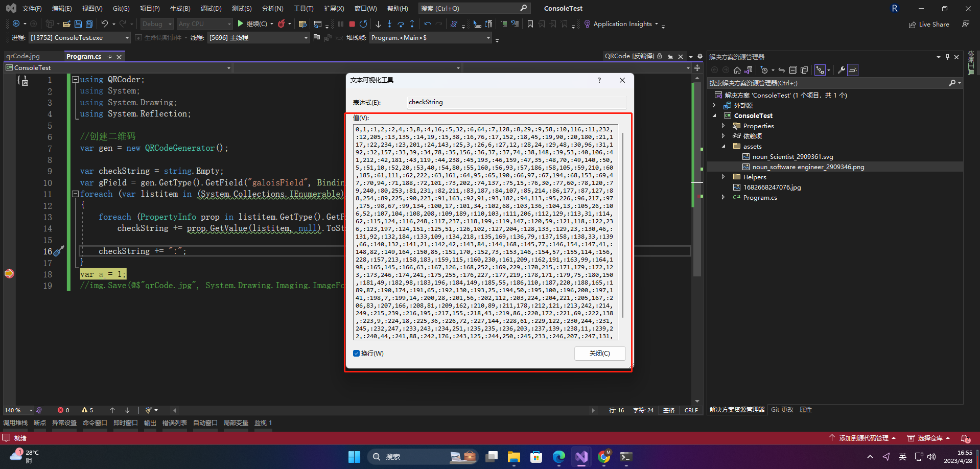Click the 继续(C) continue button
Viewport: 980px width, 469px height.
click(252, 24)
